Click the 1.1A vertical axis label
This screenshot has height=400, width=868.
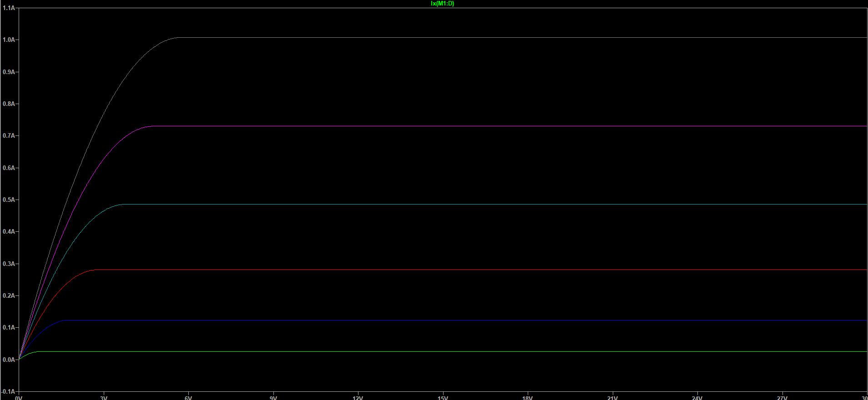(x=9, y=8)
